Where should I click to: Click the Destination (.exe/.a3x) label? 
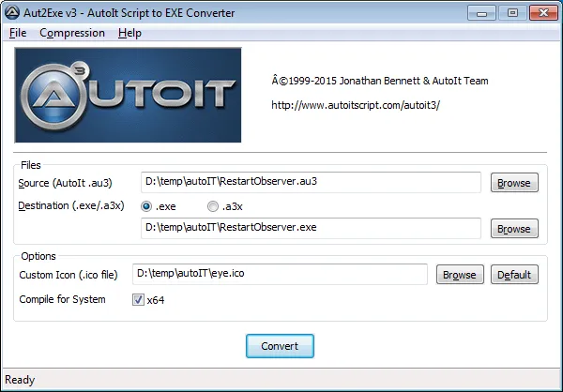71,205
